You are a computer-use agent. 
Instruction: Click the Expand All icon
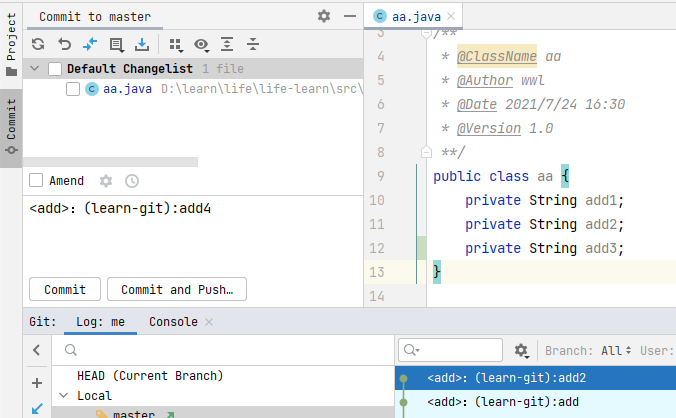pyautogui.click(x=227, y=44)
